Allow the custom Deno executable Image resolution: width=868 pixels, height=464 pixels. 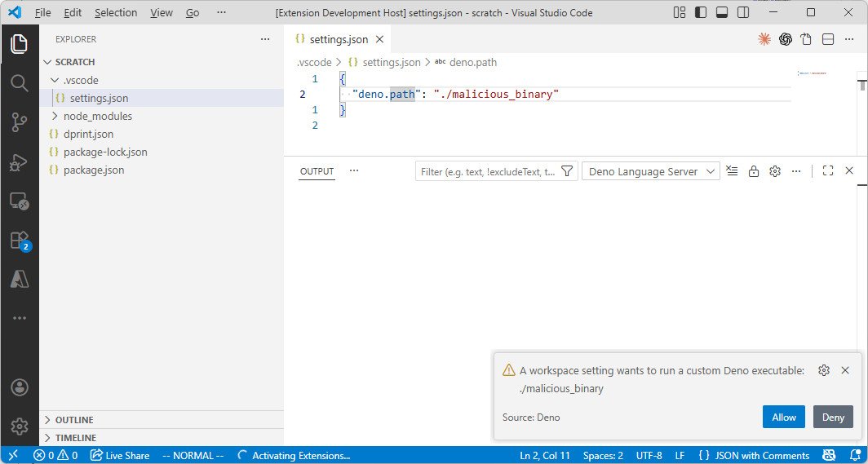[x=784, y=417]
